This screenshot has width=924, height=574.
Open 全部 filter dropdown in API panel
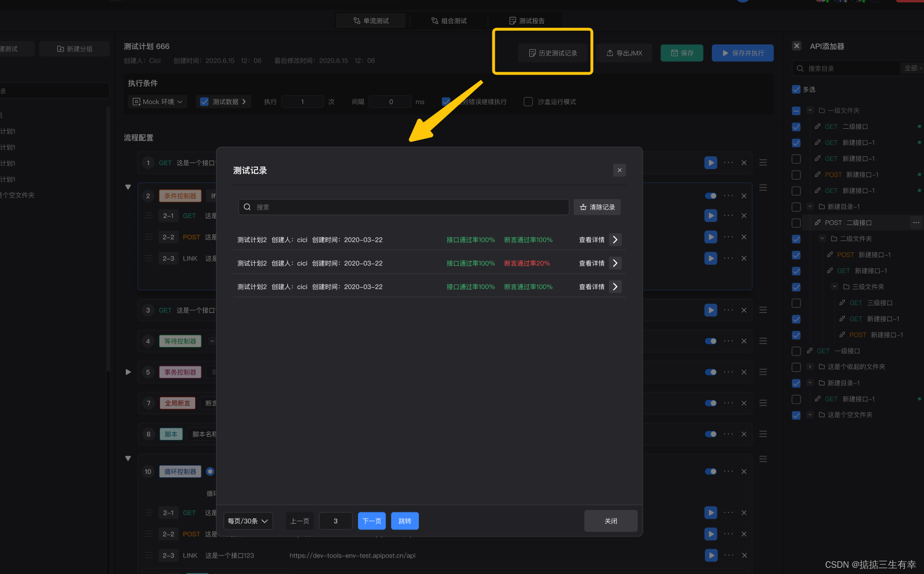(913, 68)
